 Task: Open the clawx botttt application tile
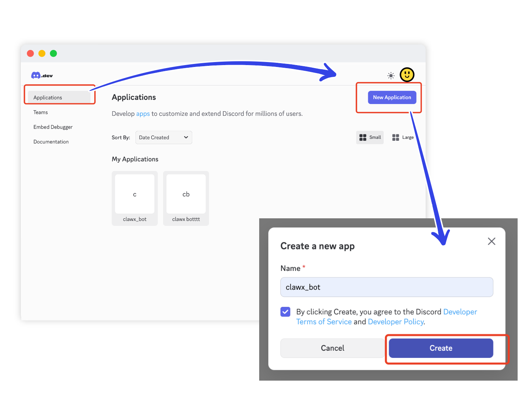[186, 198]
